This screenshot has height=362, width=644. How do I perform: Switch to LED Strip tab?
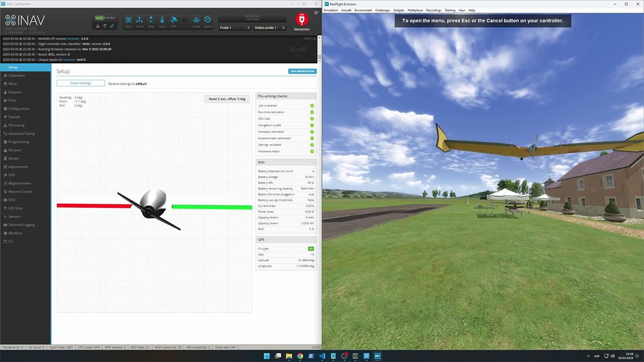pos(25,208)
